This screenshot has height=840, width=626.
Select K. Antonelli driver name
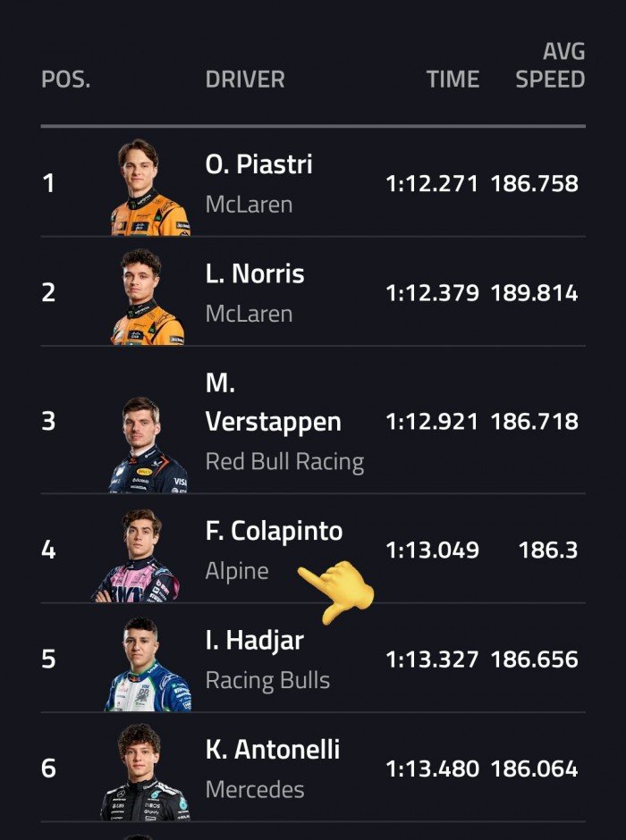tap(272, 749)
